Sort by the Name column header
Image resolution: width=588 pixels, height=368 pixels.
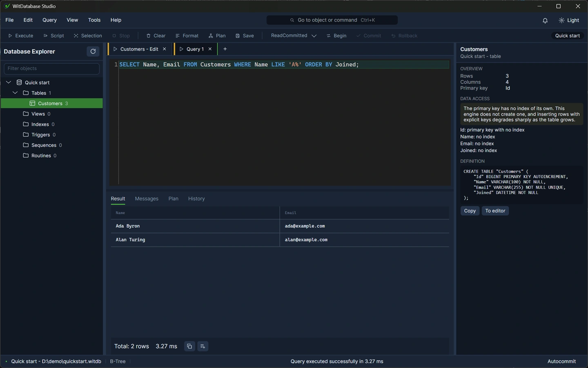point(195,213)
